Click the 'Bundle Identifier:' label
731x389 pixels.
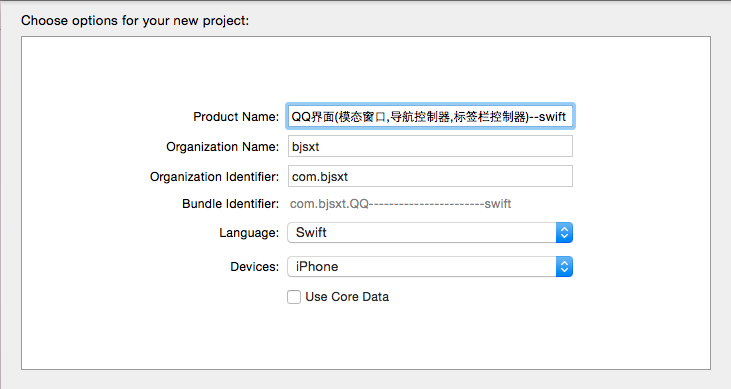click(230, 204)
